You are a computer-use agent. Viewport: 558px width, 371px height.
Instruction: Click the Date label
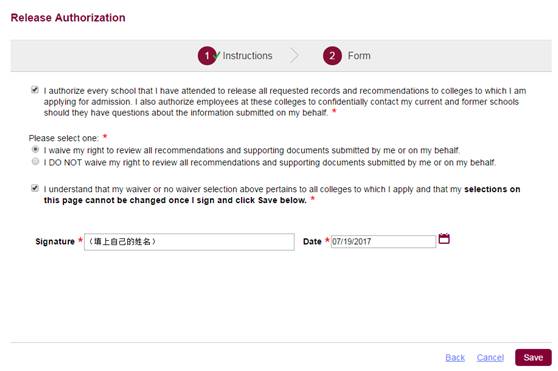(x=312, y=242)
